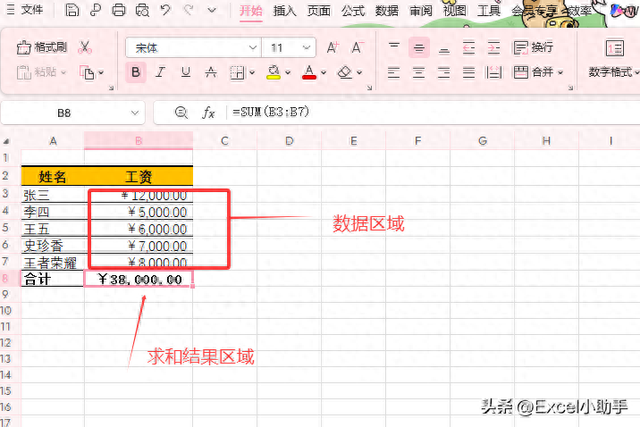Switch to the 公式 tab
This screenshot has height=427, width=640.
pos(353,11)
